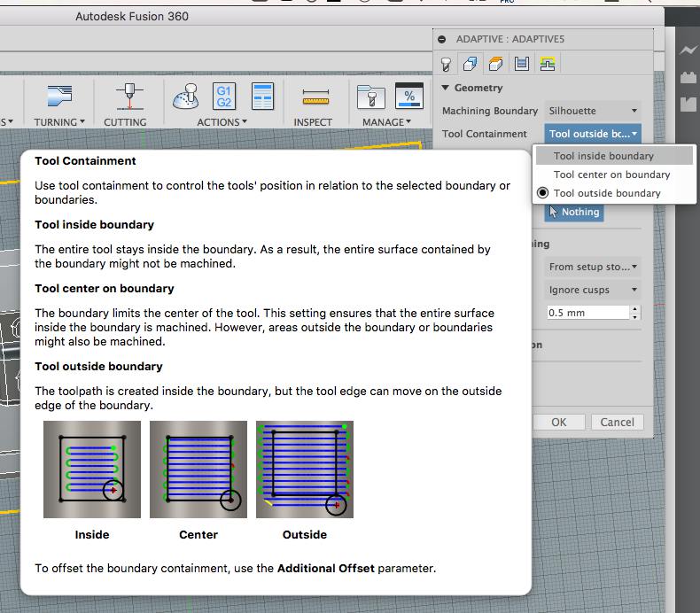Click the Turning toolbar icon
Screen dimensions: 700x613
pyautogui.click(x=59, y=96)
